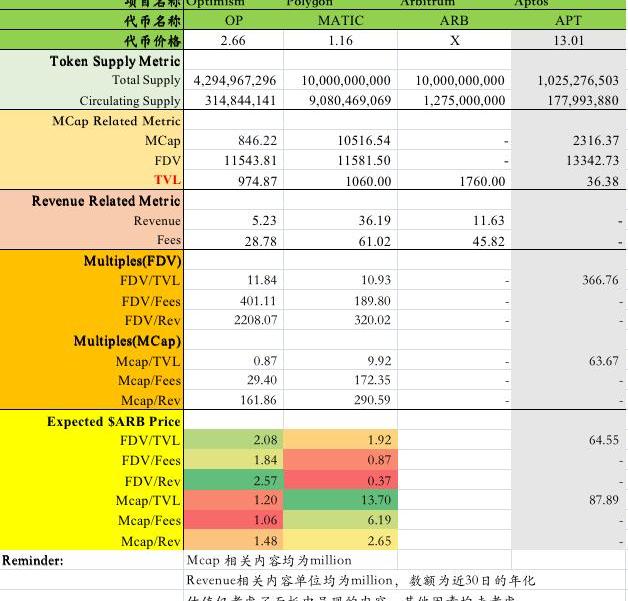Click the MATIC token name cell
Viewport: 628px width, 601px height.
(x=340, y=20)
